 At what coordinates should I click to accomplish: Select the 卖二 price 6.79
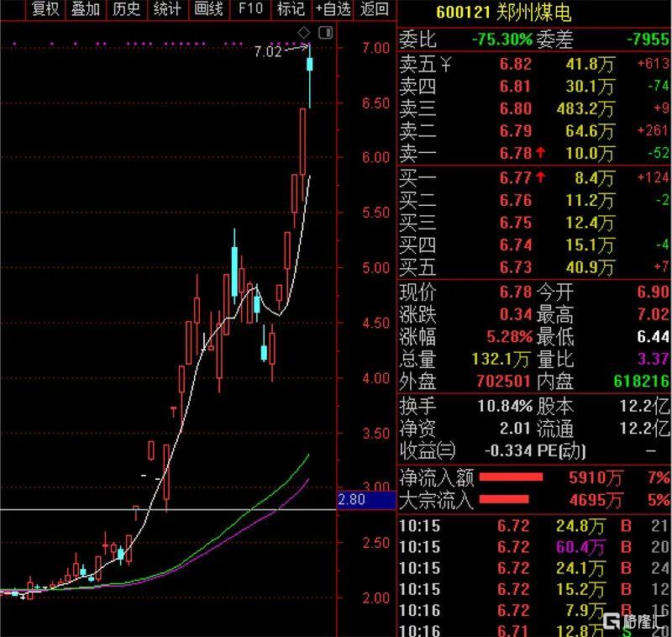click(516, 131)
